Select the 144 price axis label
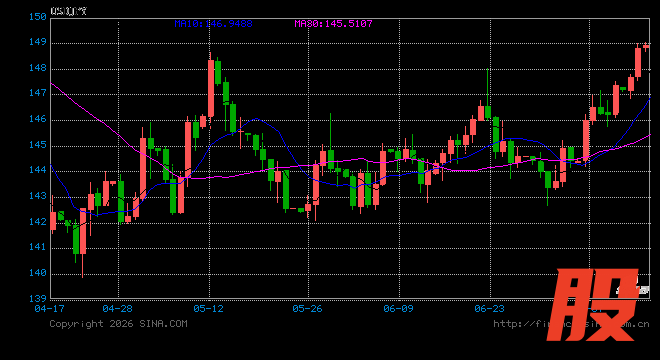660x360 pixels. [x=37, y=170]
